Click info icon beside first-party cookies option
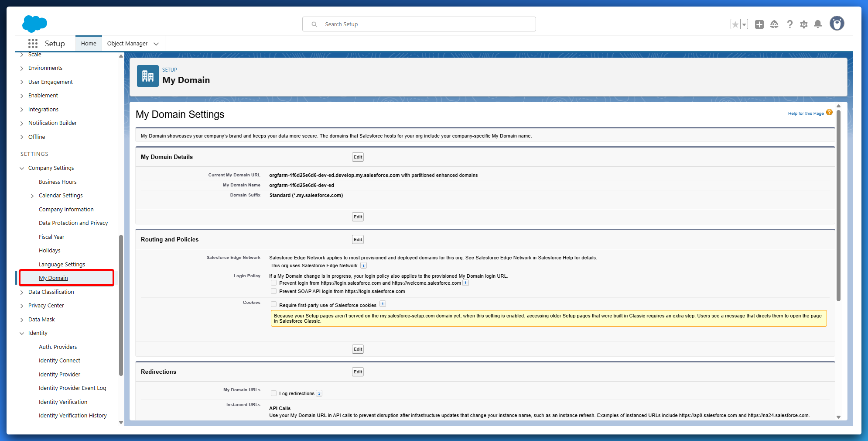The height and width of the screenshot is (441, 868). tap(383, 304)
